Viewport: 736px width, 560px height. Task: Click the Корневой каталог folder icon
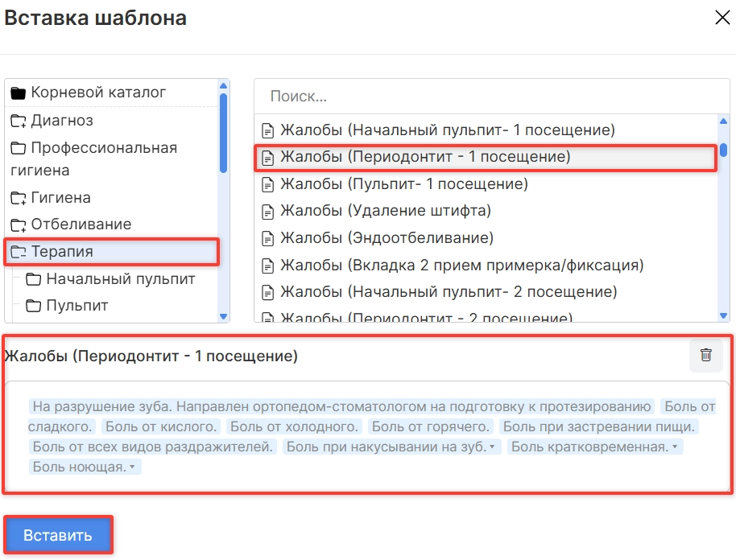[18, 93]
